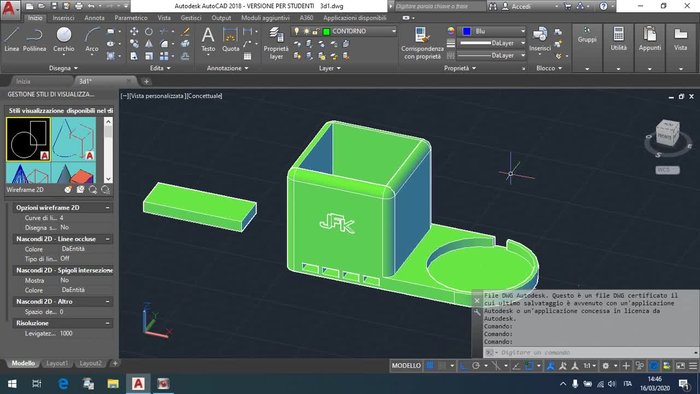
Task: Expand the Disegna panel
Action: (63, 68)
